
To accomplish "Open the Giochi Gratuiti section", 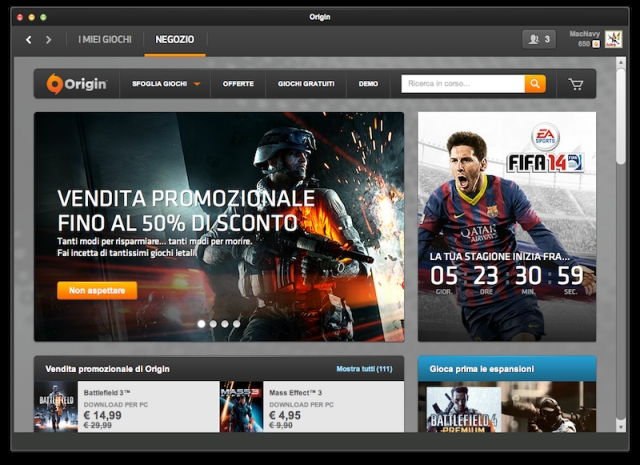I will pyautogui.click(x=304, y=84).
